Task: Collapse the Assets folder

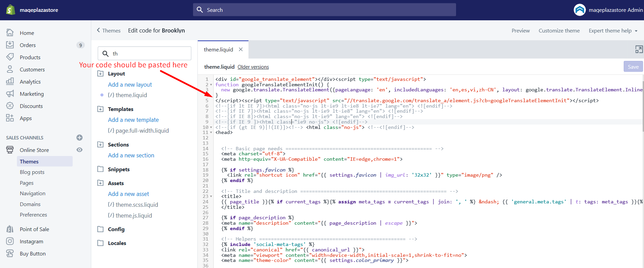Action: pos(100,183)
